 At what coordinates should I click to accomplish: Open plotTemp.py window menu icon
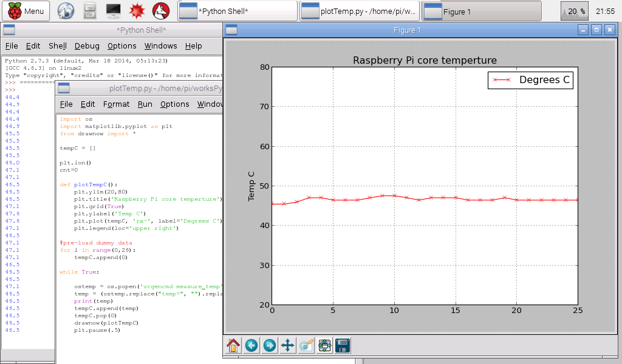63,88
